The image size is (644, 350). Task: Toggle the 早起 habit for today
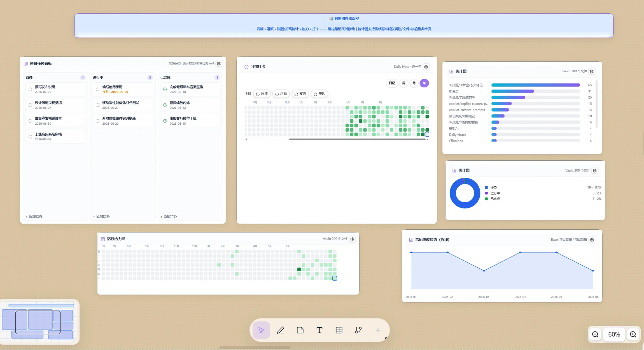pyautogui.click(x=319, y=94)
